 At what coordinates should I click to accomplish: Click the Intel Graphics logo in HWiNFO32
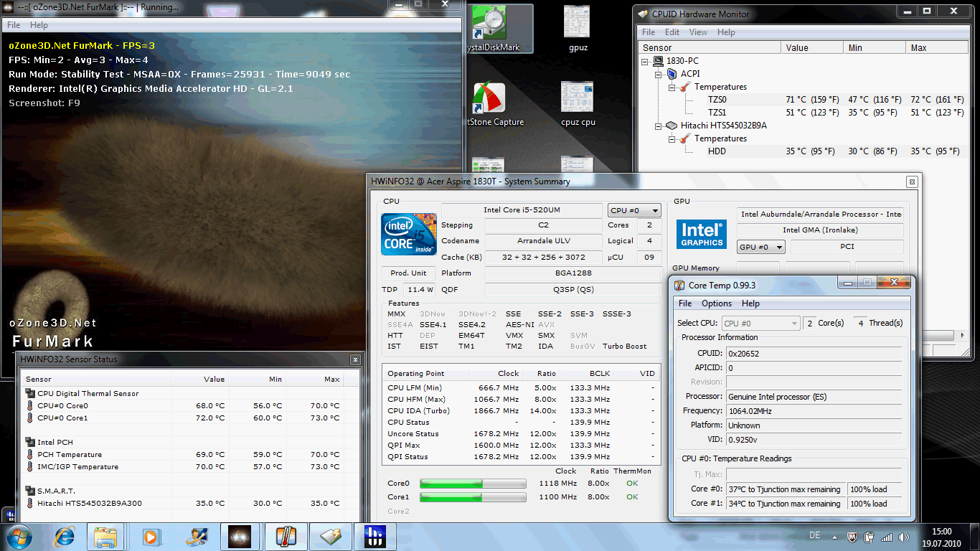click(702, 235)
